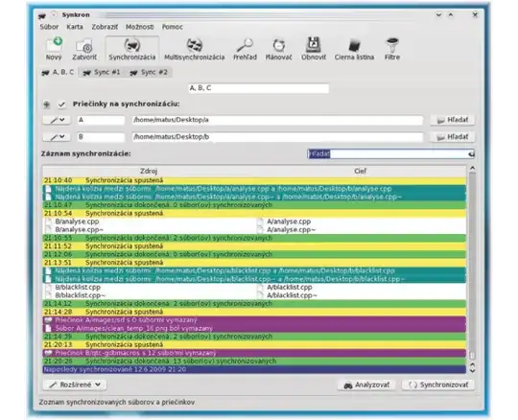Toggle checkmark beside Priečinky na synchronizáciu
The image size is (518, 420).
tap(61, 105)
